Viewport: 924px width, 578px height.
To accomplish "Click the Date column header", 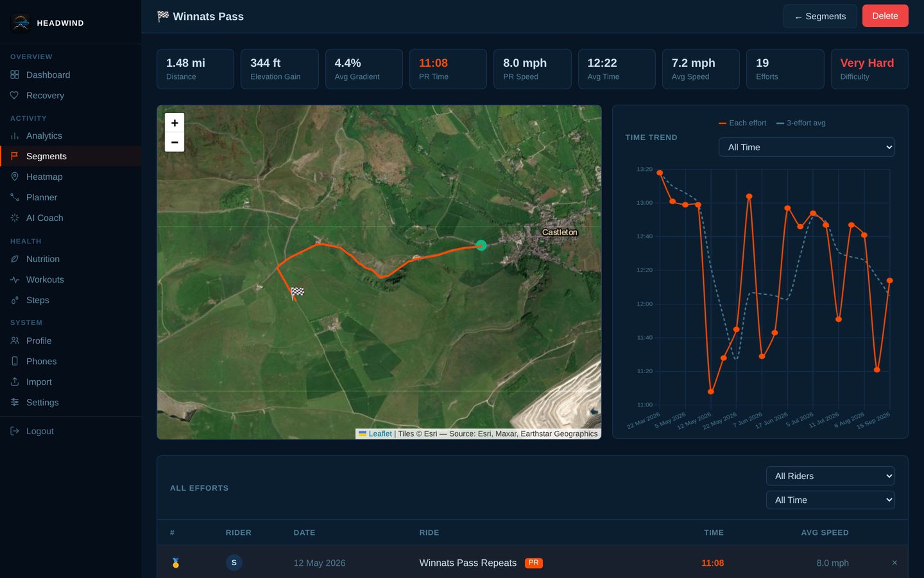I will pyautogui.click(x=304, y=533).
